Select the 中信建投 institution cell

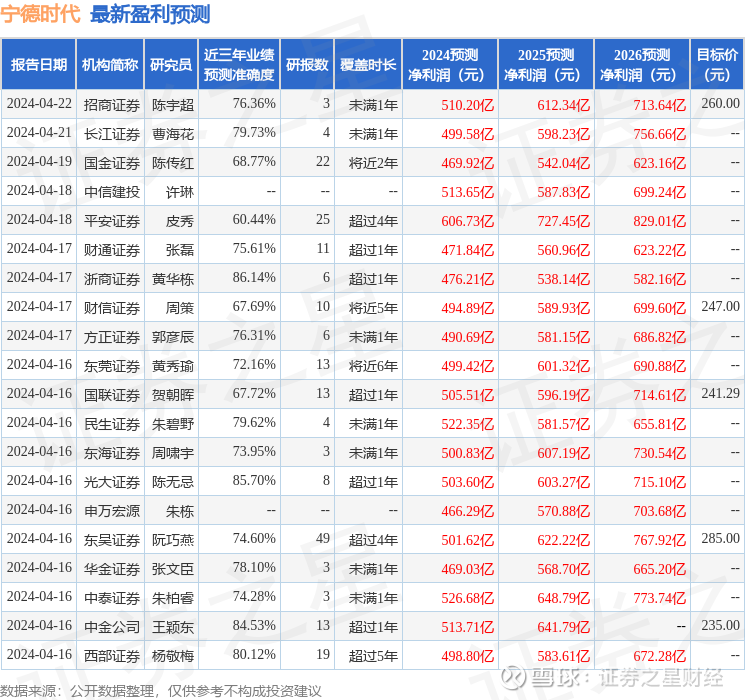(112, 192)
